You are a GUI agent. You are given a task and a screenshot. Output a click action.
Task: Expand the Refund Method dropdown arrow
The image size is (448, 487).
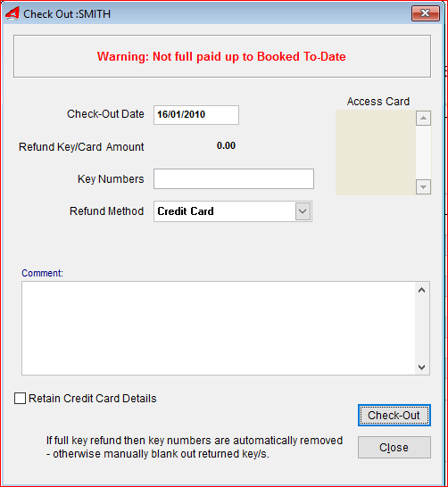click(303, 211)
